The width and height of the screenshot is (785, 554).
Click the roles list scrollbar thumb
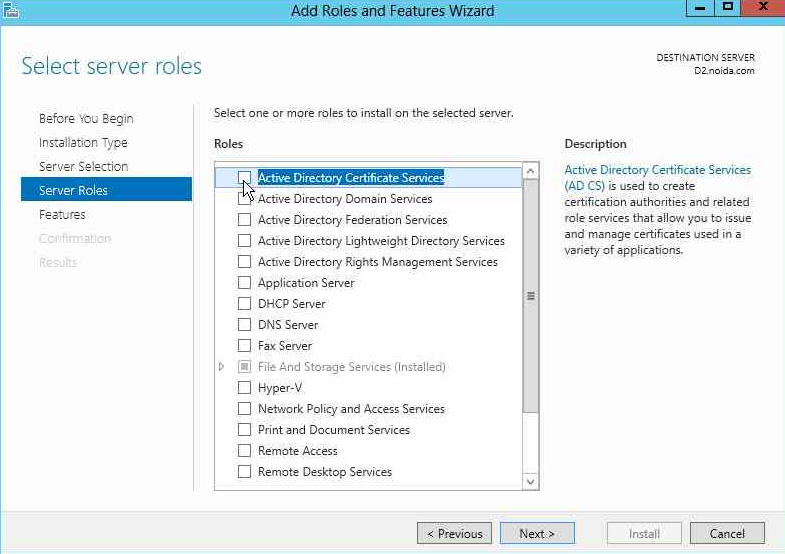(531, 296)
